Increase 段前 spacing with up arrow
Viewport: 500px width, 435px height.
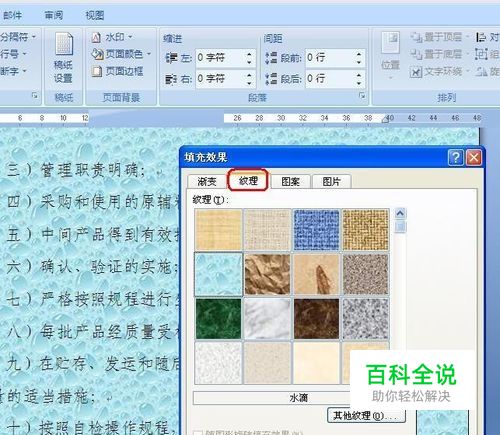pyautogui.click(x=359, y=54)
